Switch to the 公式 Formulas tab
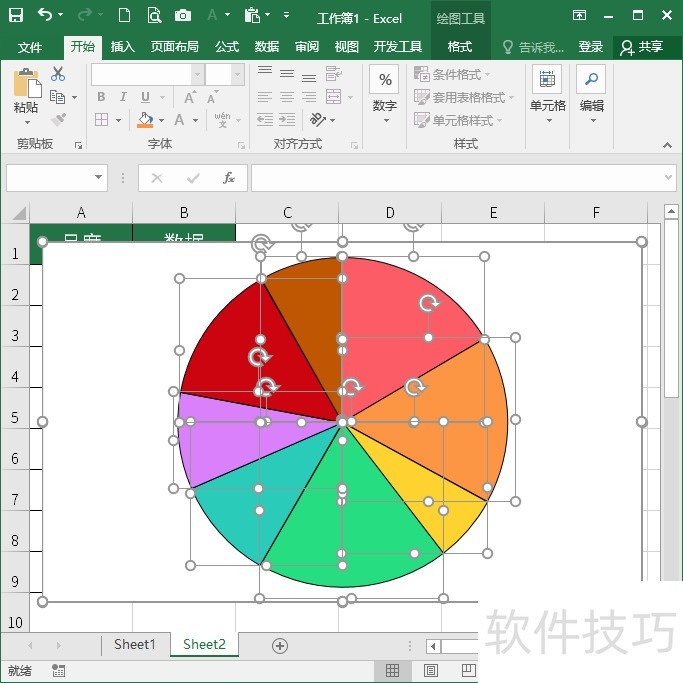Viewport: 683px width, 683px height. click(x=227, y=47)
